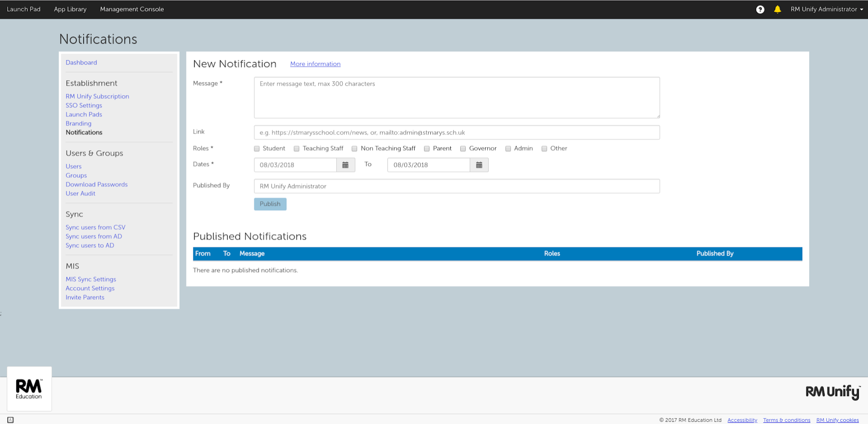Screen dimensions: 868x424
Task: Focus the Link input field
Action: pos(457,132)
